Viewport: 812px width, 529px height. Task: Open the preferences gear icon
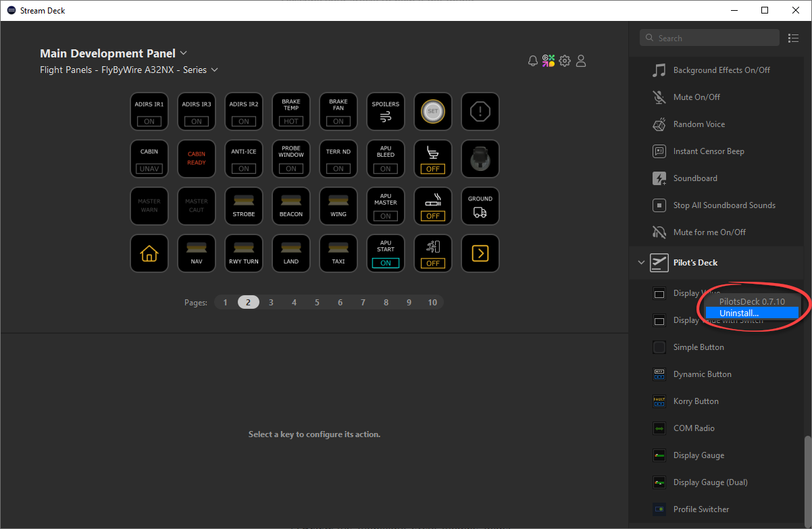pyautogui.click(x=565, y=61)
